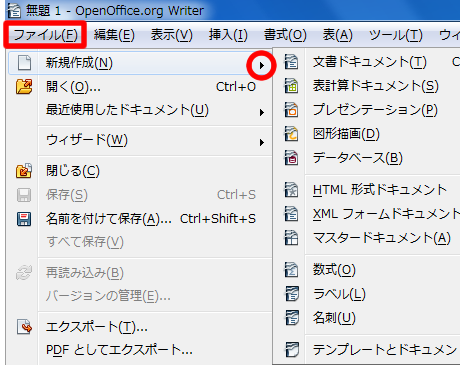Open the 書式(O) menu
This screenshot has height=365, width=460.
click(285, 35)
